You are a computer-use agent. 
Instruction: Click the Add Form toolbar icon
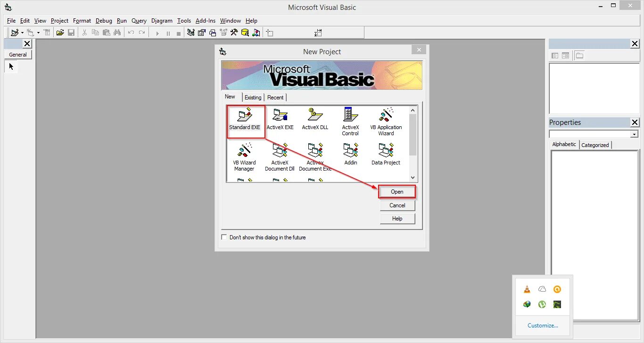click(31, 33)
